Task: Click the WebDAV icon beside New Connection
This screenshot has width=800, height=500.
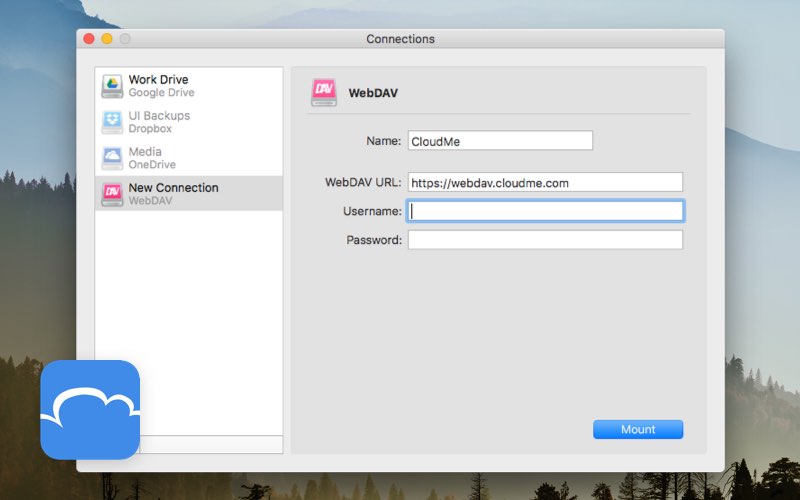Action: pos(112,194)
